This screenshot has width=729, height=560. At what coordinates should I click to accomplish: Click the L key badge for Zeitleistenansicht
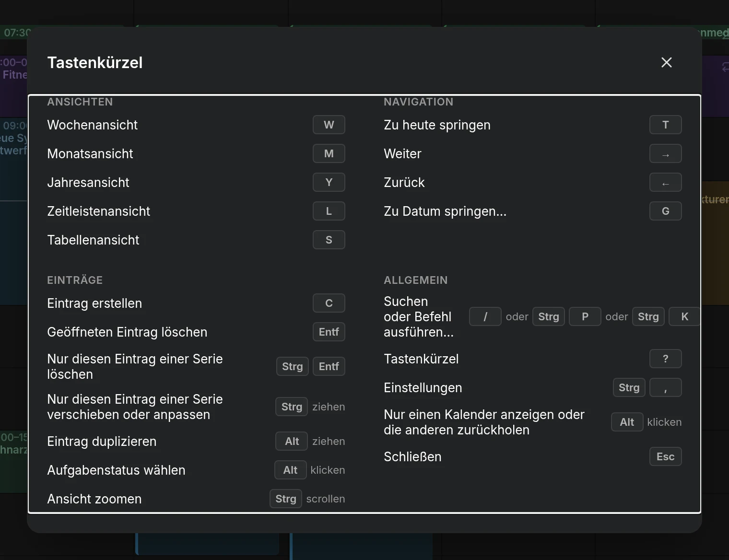(x=329, y=211)
